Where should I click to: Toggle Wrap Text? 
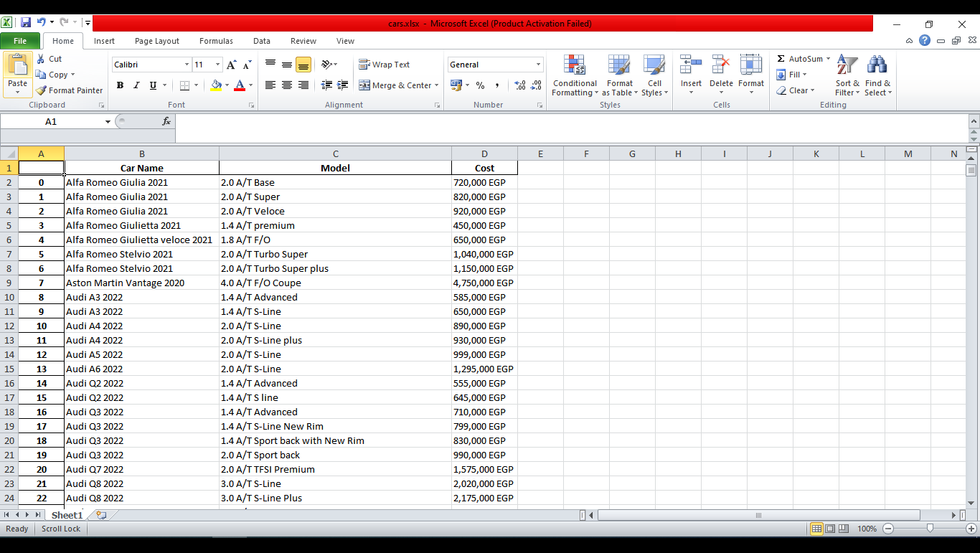(x=385, y=65)
